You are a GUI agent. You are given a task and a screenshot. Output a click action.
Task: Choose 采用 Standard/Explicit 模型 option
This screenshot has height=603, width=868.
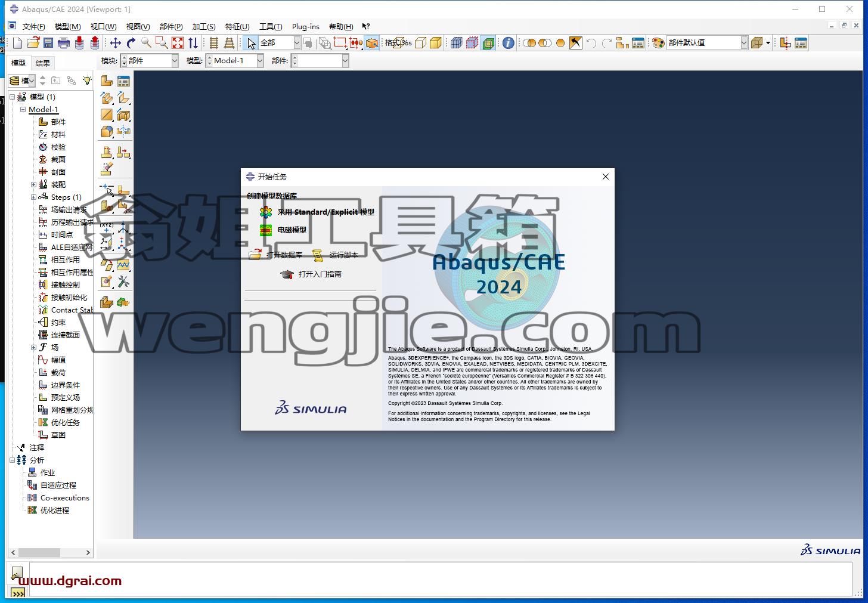pyautogui.click(x=317, y=212)
